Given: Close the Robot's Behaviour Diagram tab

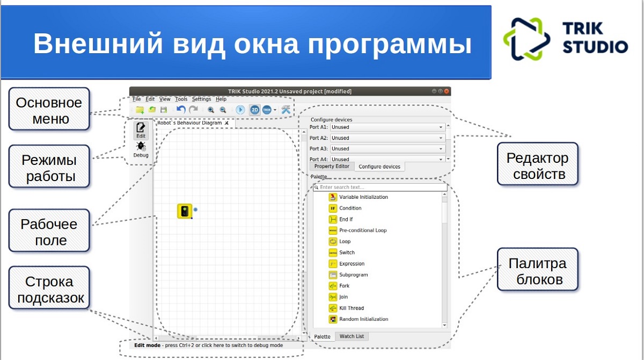Looking at the screenshot, I should coord(226,123).
